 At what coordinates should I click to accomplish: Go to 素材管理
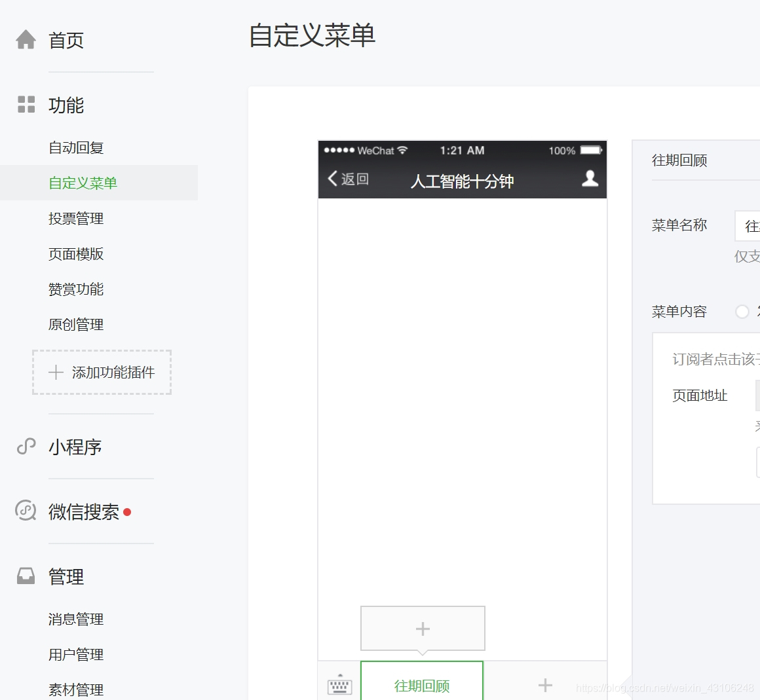pyautogui.click(x=76, y=690)
